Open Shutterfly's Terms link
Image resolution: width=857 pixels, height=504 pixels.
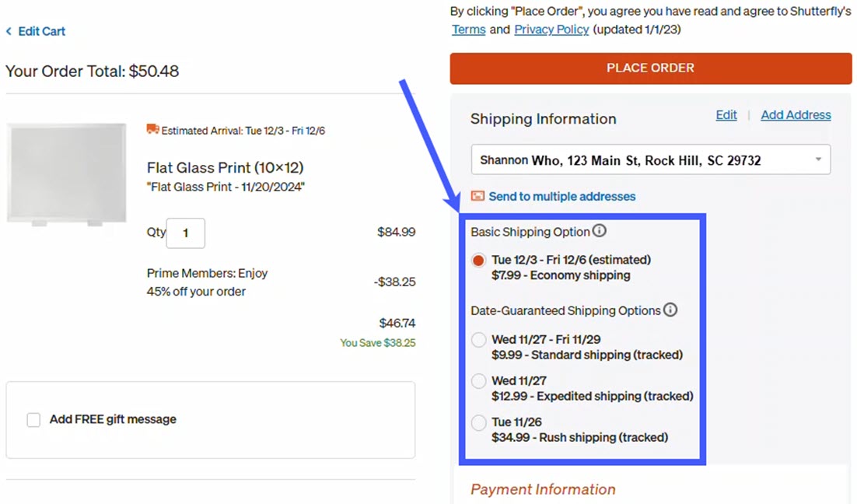468,30
